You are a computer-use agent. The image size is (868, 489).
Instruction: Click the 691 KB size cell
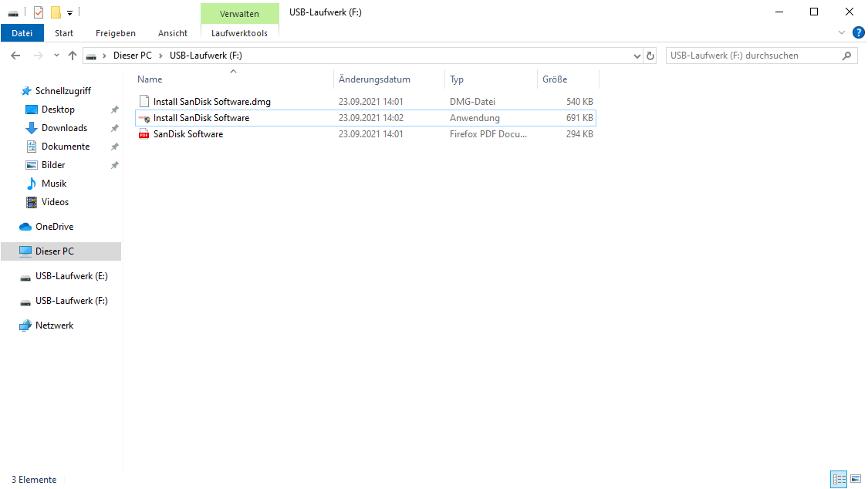pos(579,118)
